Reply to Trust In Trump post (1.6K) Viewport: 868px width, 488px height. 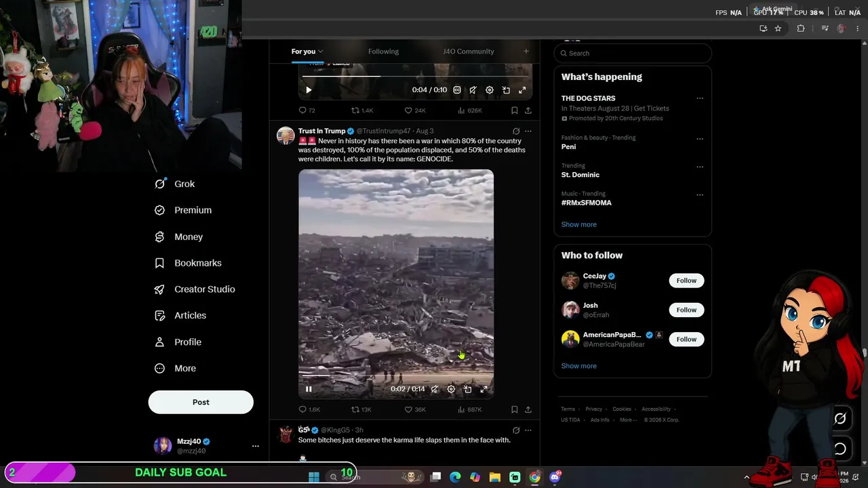309,409
